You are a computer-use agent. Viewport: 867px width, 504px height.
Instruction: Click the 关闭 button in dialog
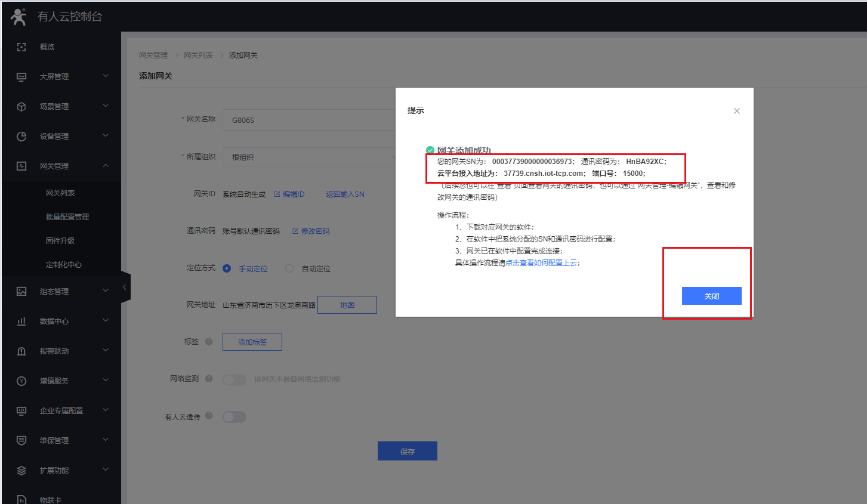point(711,296)
